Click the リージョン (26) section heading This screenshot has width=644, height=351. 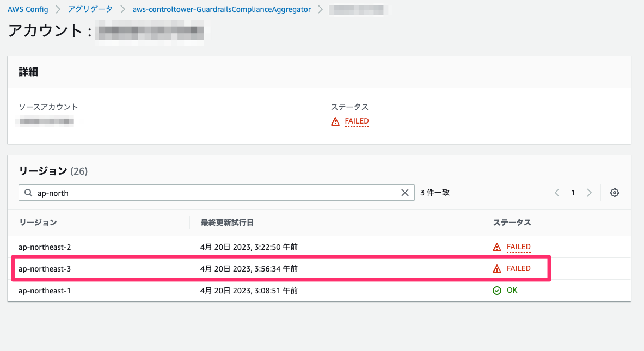53,171
